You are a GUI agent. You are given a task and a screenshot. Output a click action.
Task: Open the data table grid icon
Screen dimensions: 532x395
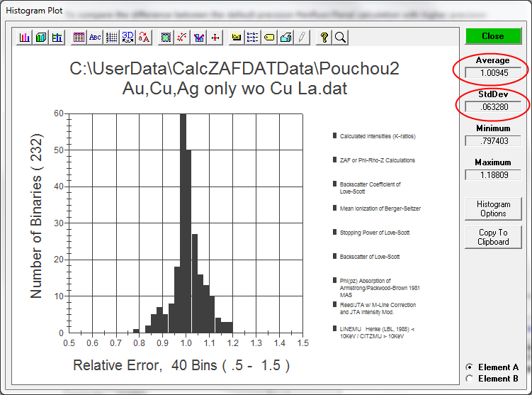(x=79, y=38)
